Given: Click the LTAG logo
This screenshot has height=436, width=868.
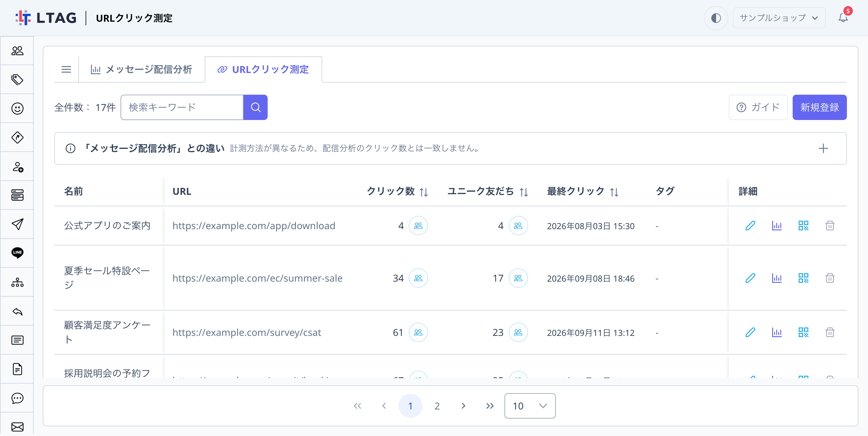Looking at the screenshot, I should 46,18.
